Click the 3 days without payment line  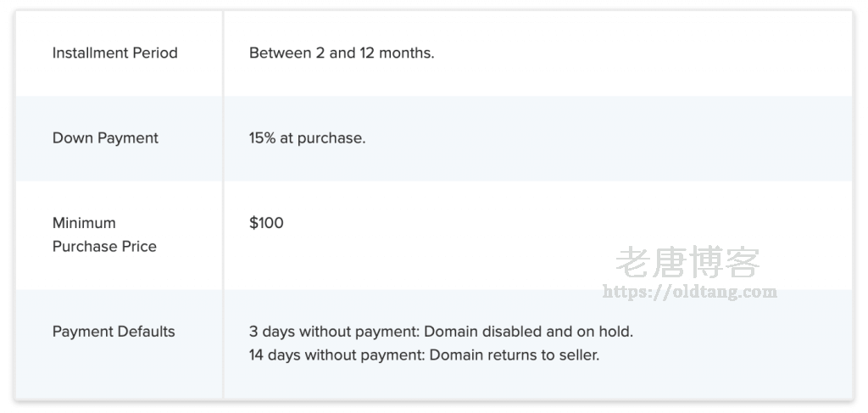pyautogui.click(x=441, y=332)
